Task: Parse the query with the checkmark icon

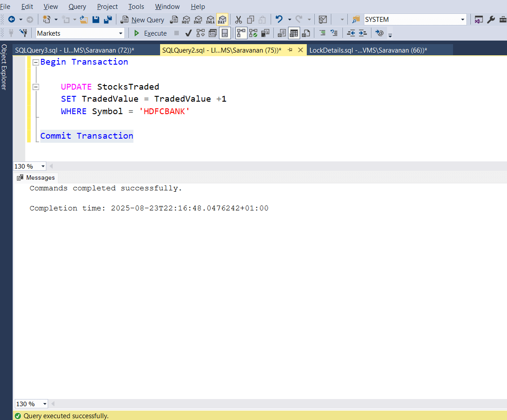Action: [x=189, y=33]
